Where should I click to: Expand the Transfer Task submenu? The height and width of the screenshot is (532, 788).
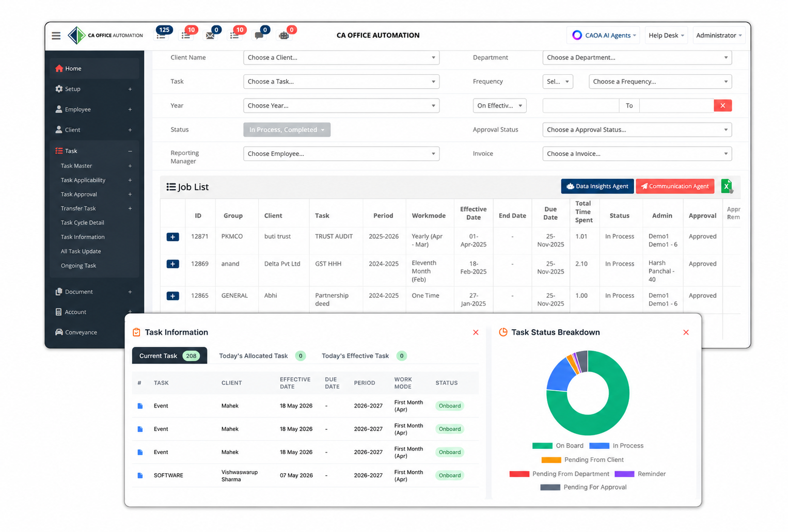tap(130, 208)
